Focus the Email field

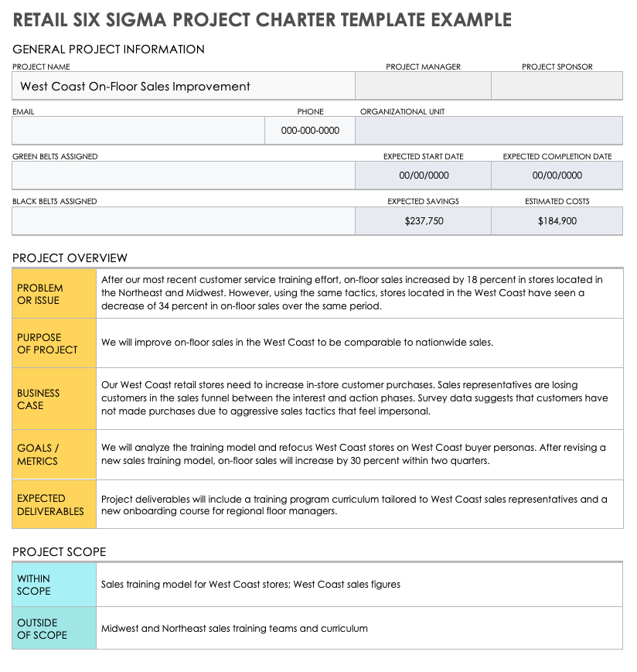point(138,131)
